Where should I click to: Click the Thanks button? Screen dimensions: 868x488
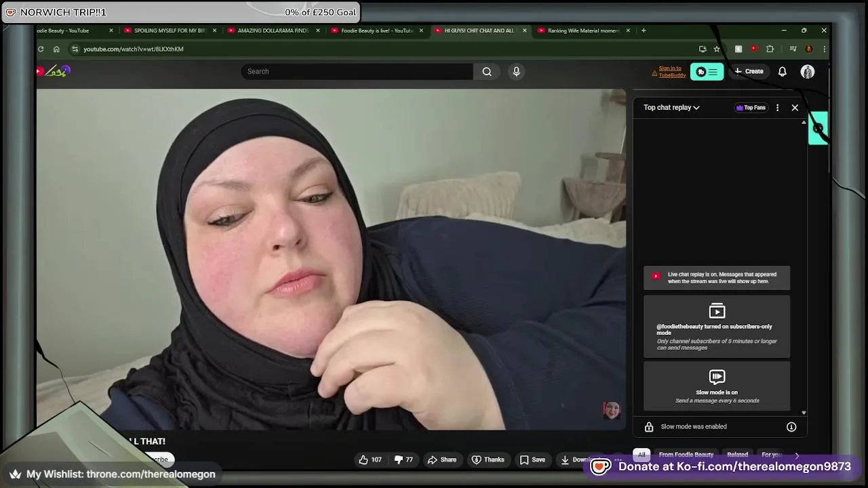coord(488,460)
